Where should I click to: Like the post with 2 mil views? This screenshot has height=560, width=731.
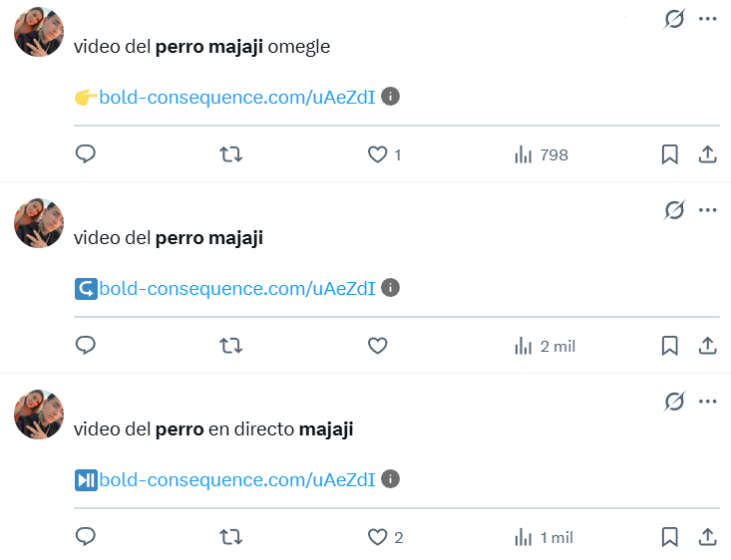377,346
